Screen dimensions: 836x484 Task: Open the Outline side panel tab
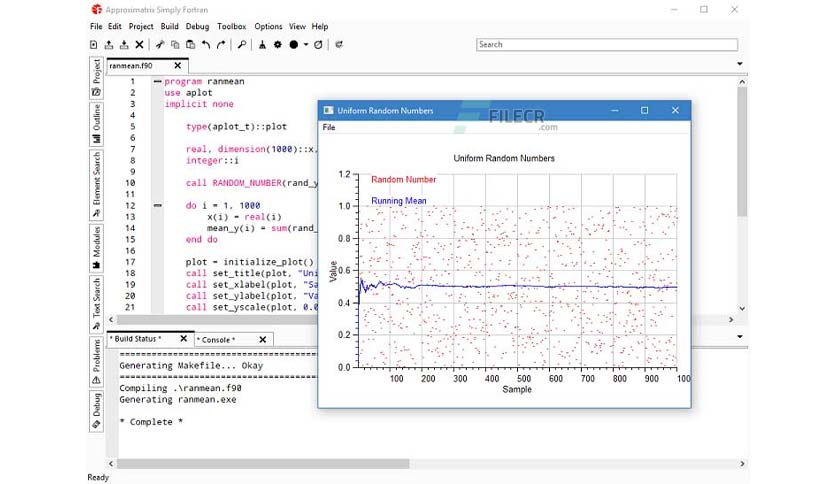pos(97,124)
